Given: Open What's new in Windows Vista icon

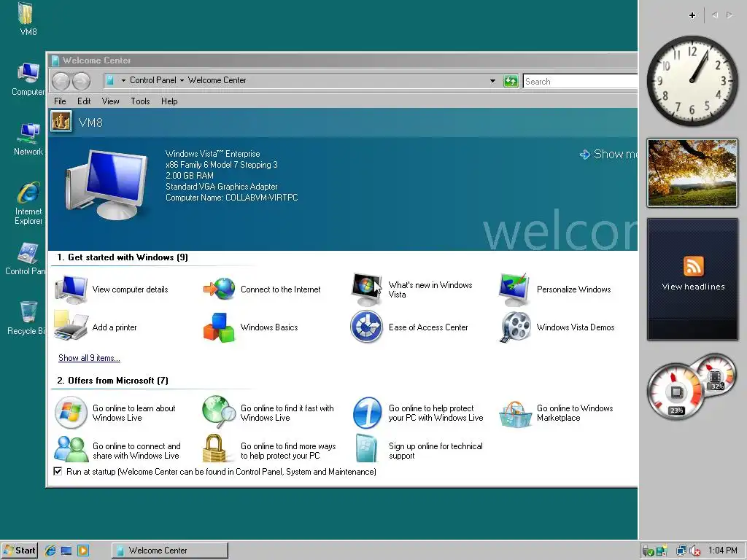Looking at the screenshot, I should (367, 289).
